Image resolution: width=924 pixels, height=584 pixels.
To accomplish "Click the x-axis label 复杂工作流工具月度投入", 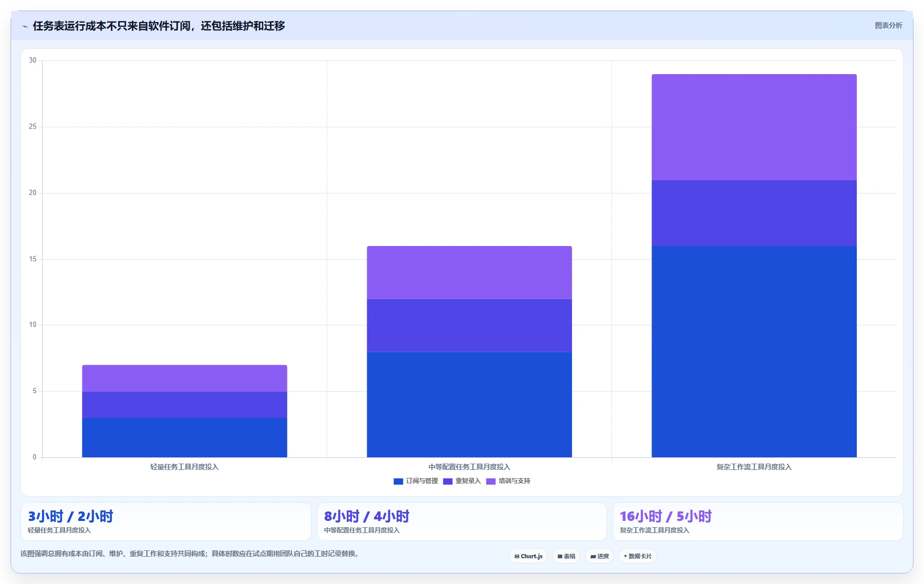I will (x=754, y=467).
